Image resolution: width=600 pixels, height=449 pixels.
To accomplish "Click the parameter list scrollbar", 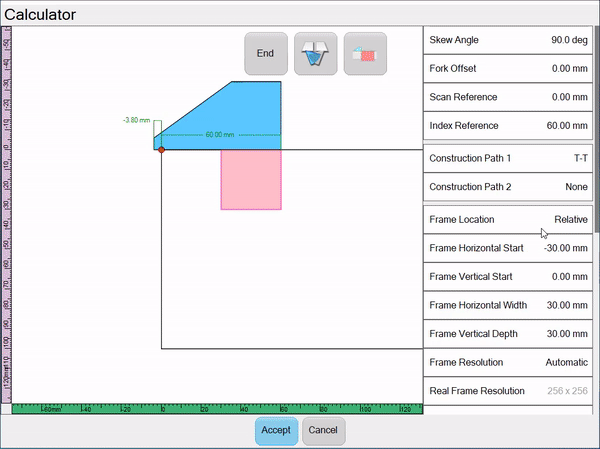I will (x=597, y=129).
